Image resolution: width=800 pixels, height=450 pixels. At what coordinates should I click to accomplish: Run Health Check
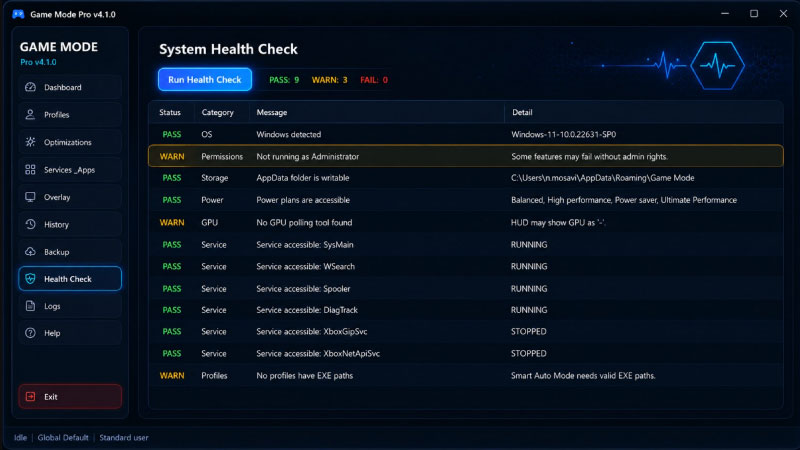coord(205,80)
